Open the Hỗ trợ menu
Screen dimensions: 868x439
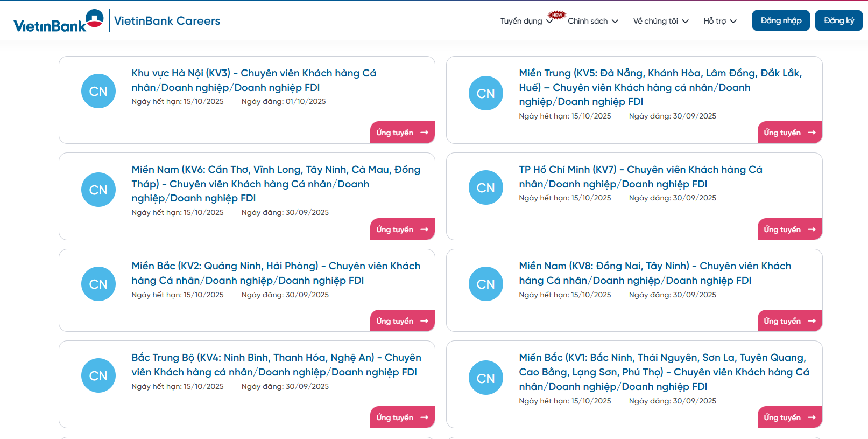(x=719, y=21)
